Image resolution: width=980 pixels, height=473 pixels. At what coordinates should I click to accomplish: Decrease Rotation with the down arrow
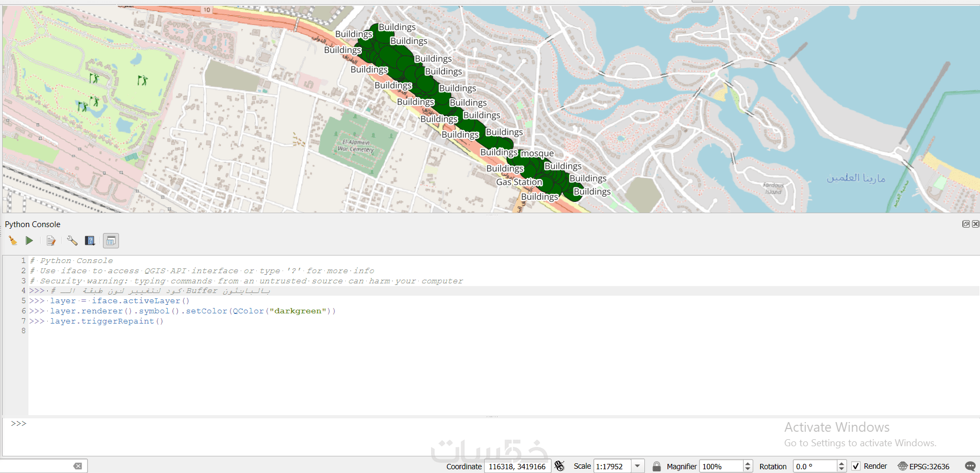tap(842, 469)
